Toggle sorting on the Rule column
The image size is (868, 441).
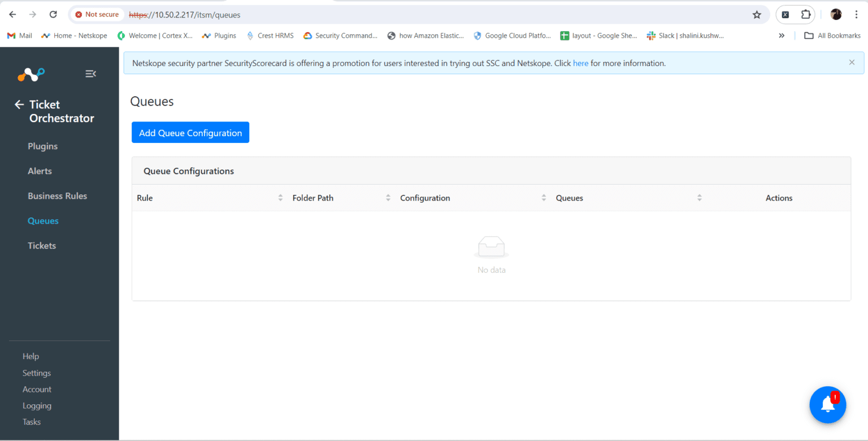tap(280, 198)
